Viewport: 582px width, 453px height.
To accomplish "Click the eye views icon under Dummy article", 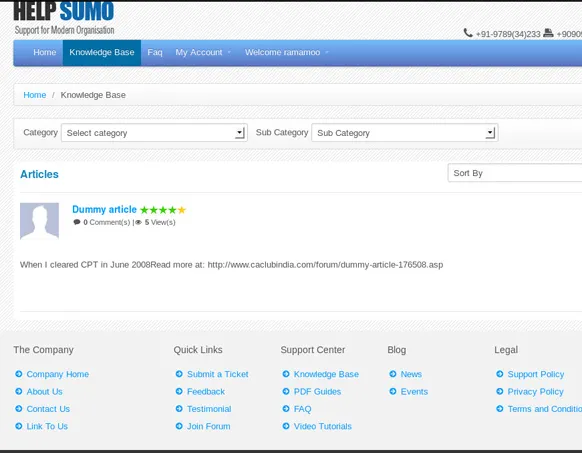I will pyautogui.click(x=138, y=222).
